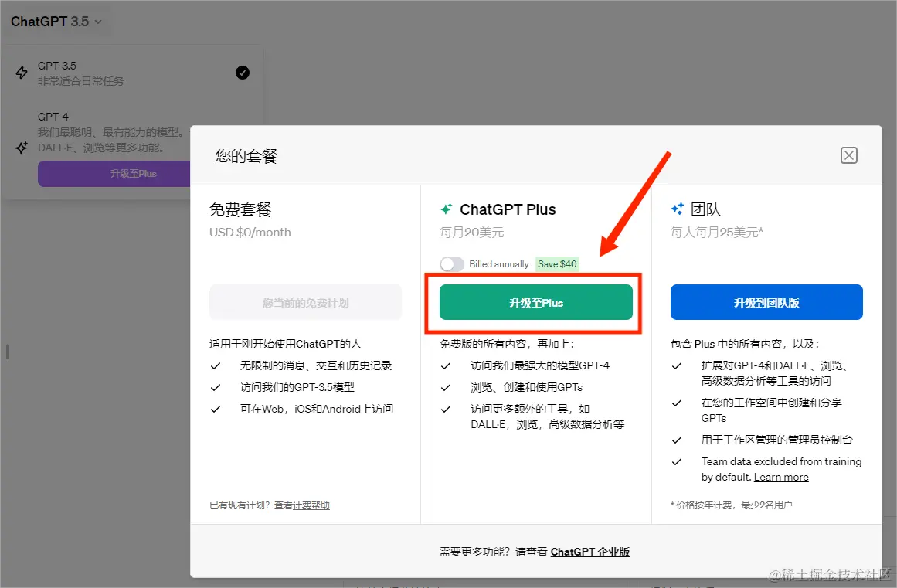Click checkmark beside 可在Web、iOS和Android上访问
897x588 pixels.
[216, 408]
